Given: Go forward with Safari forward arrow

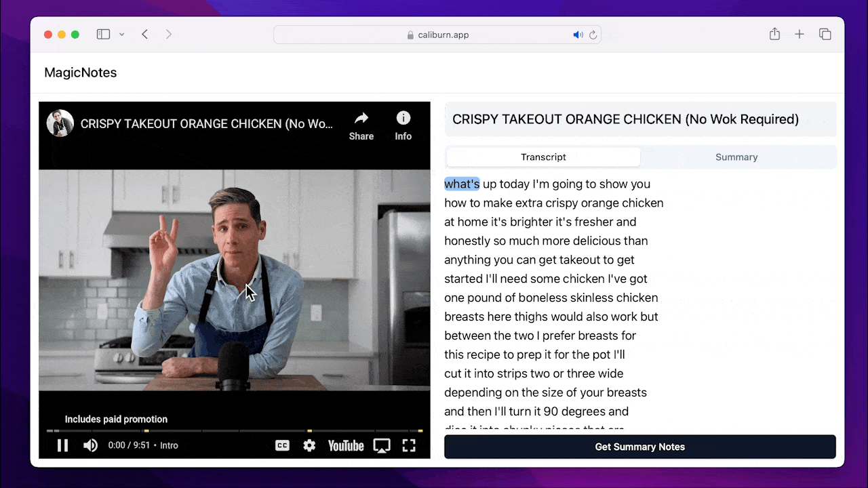Looking at the screenshot, I should point(169,35).
